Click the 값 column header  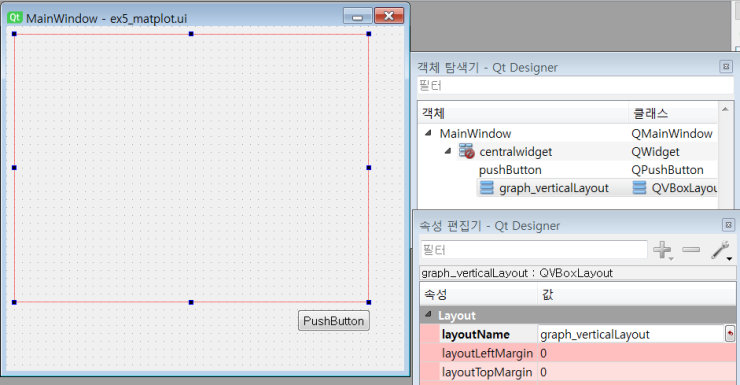point(637,295)
